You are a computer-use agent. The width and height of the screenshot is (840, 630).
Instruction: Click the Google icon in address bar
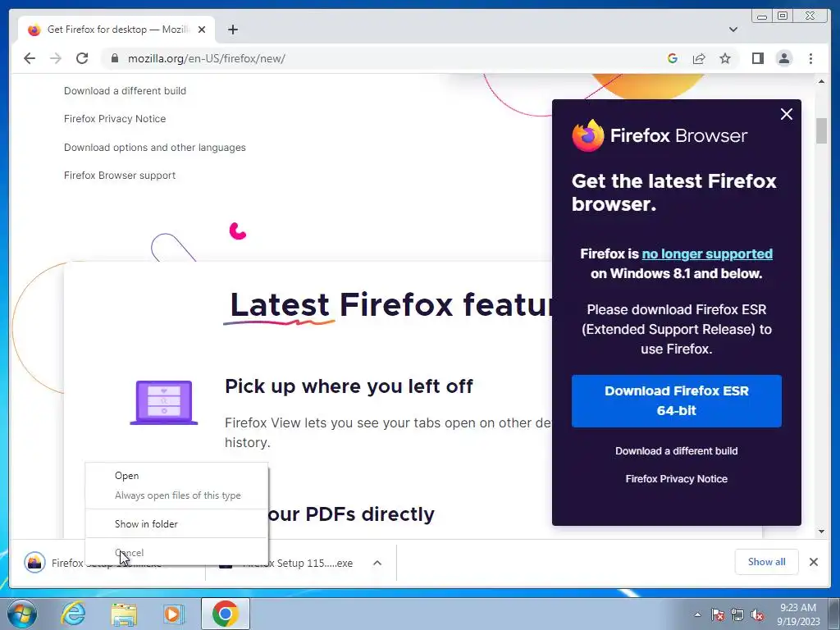(x=673, y=58)
